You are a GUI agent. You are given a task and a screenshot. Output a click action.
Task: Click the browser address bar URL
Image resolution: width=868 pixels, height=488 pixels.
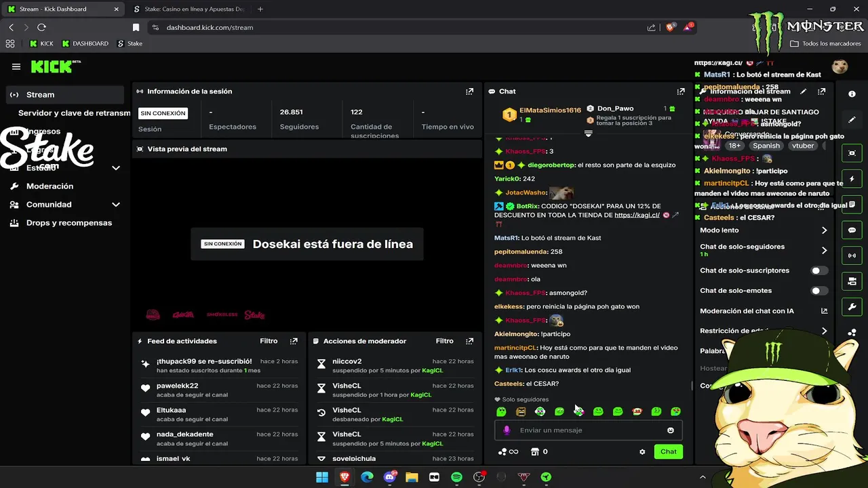[x=210, y=27]
